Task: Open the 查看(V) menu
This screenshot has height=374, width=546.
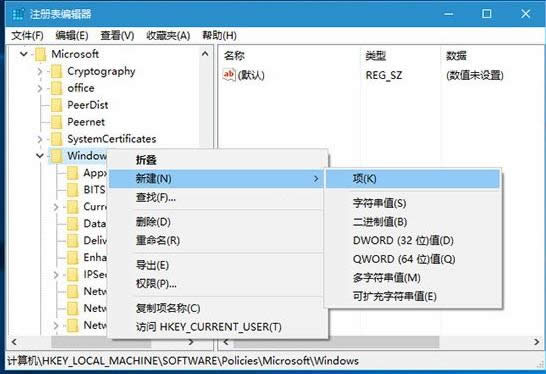Action: (x=117, y=36)
